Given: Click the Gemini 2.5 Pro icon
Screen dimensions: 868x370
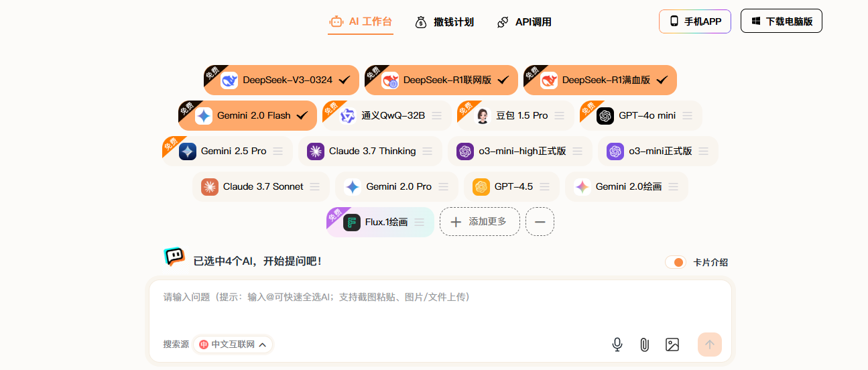Looking at the screenshot, I should (188, 151).
